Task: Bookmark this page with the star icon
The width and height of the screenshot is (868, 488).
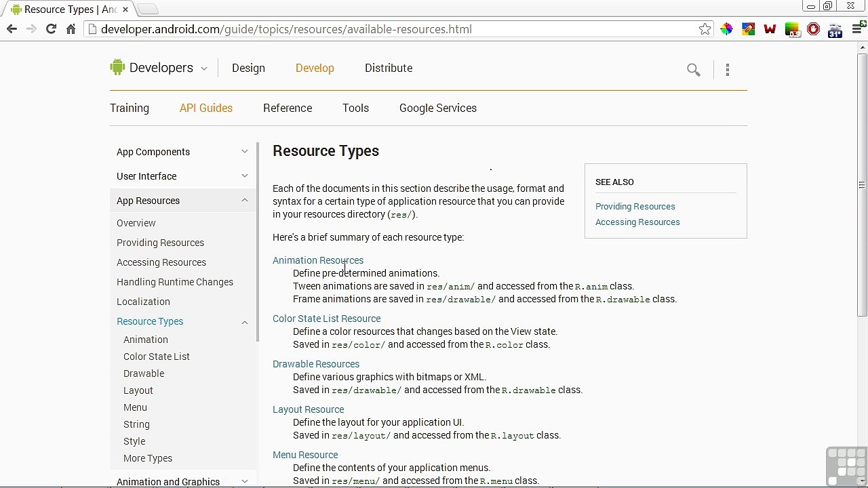Action: (x=705, y=29)
